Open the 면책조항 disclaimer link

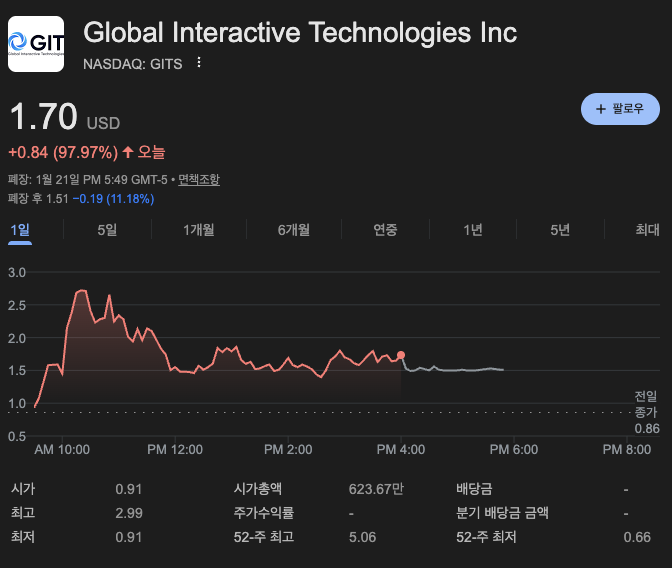pyautogui.click(x=199, y=179)
